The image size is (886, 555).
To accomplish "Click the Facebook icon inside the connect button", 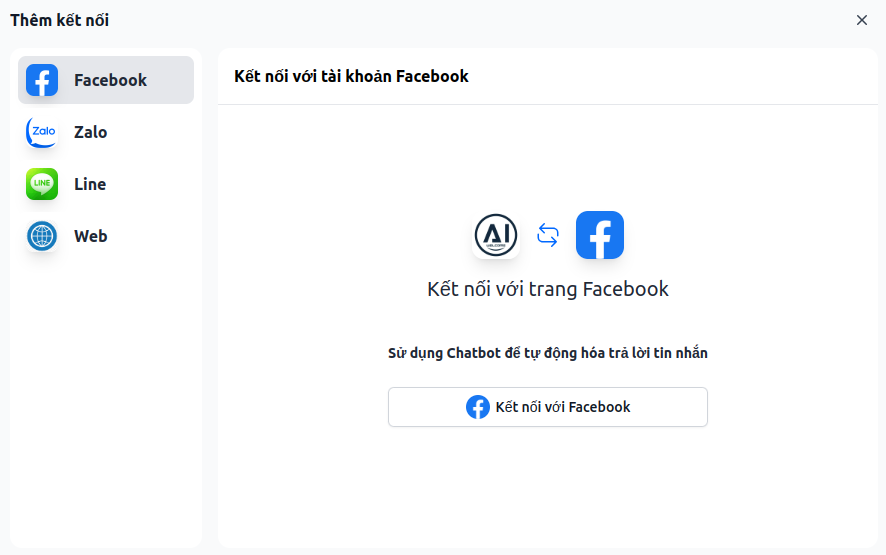I will click(478, 407).
